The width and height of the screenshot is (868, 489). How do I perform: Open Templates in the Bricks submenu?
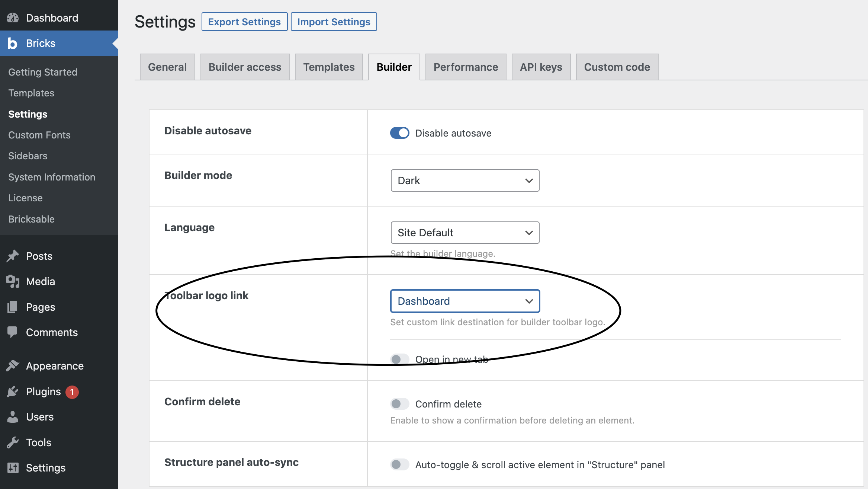tap(31, 93)
